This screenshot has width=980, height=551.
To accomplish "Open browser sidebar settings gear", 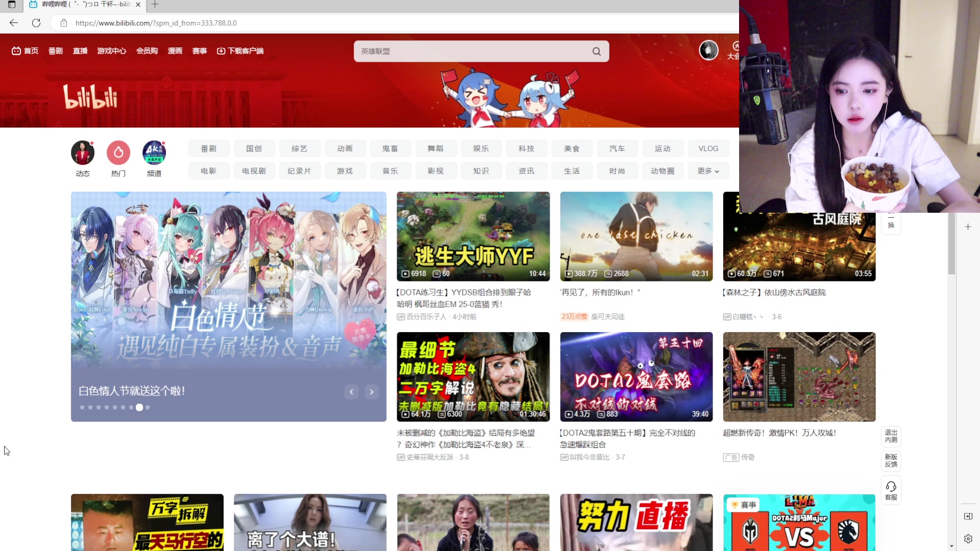I will coord(968,538).
